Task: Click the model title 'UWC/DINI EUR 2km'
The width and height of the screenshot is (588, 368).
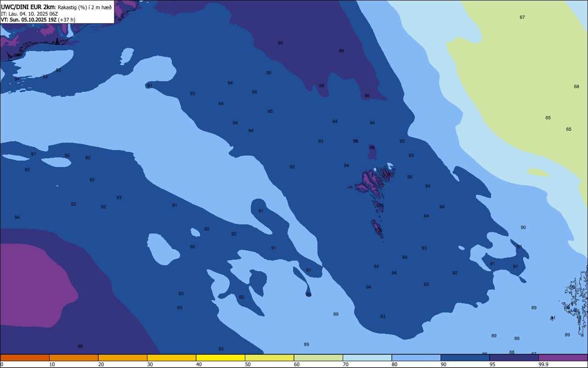Action: (28, 7)
